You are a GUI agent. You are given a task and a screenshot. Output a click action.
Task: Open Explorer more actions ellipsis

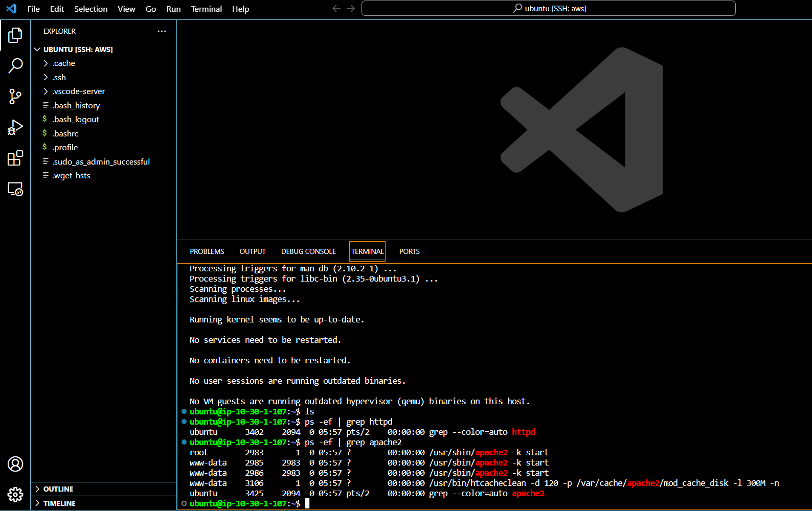(162, 31)
